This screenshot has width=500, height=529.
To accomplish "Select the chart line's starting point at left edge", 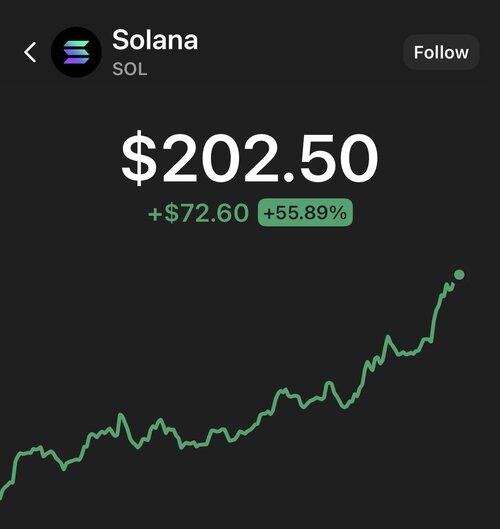I will [2, 495].
